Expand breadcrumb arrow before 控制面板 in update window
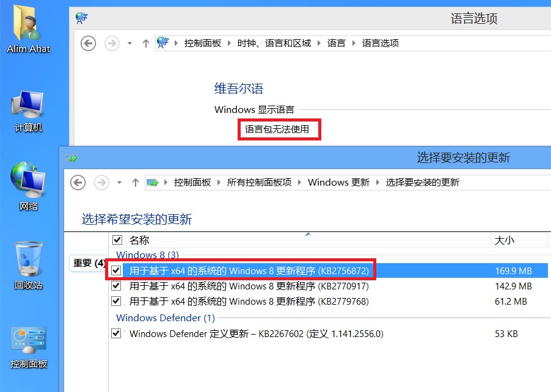551x392 pixels. 166,183
